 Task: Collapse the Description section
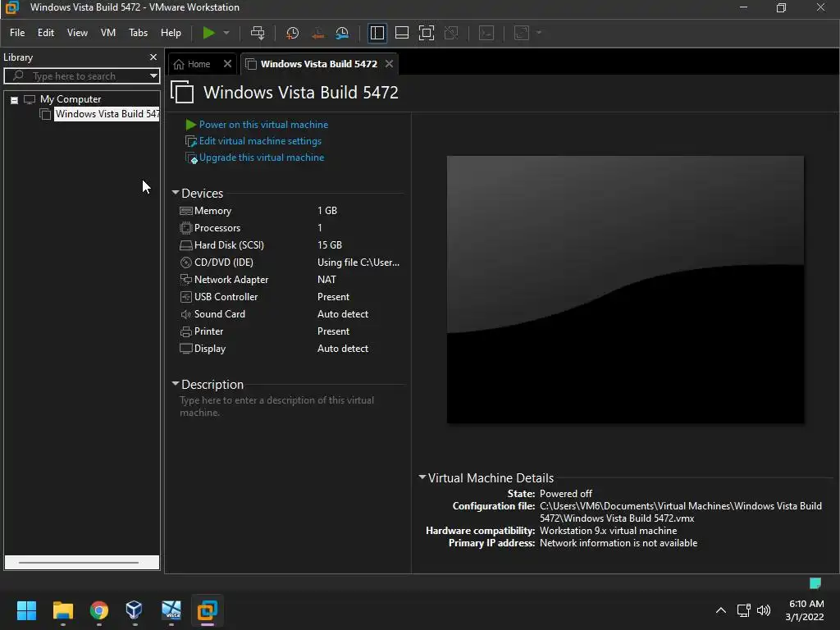pyautogui.click(x=176, y=384)
